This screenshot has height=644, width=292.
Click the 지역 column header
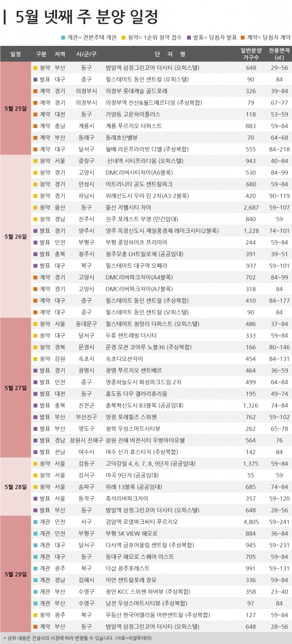pos(60,54)
